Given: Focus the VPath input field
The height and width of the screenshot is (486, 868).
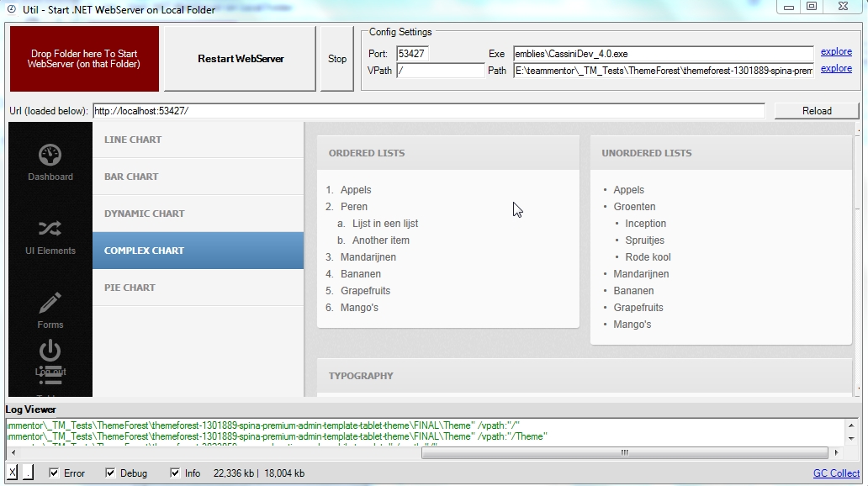Looking at the screenshot, I should [440, 71].
